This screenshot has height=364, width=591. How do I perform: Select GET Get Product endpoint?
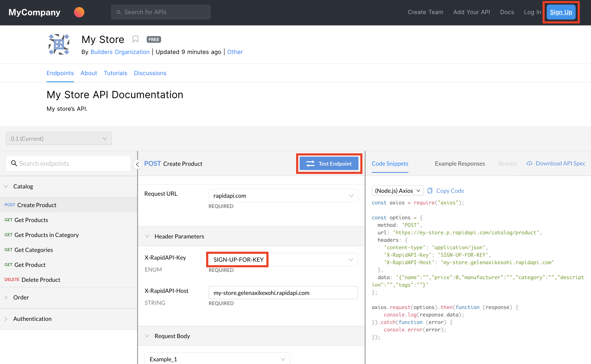click(x=69, y=265)
